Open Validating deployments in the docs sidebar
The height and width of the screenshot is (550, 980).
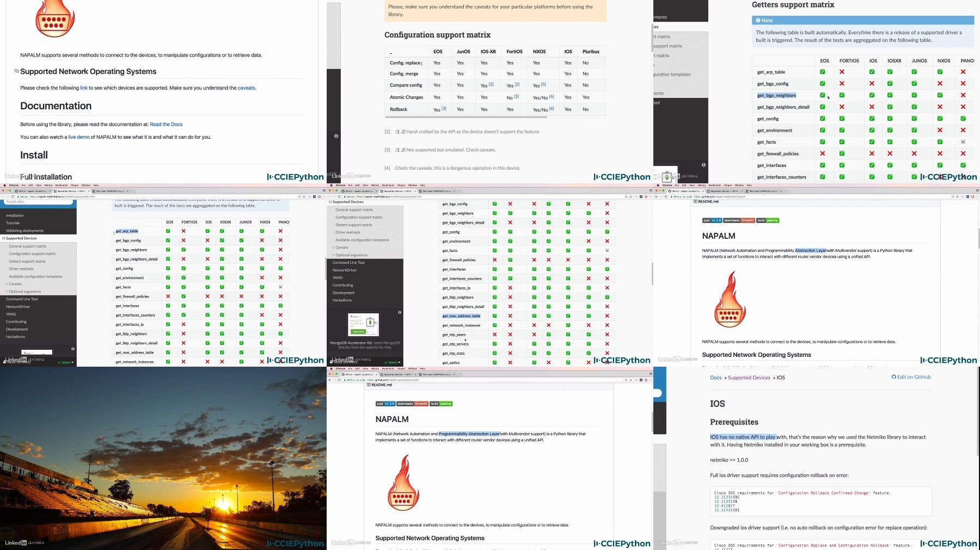click(24, 231)
